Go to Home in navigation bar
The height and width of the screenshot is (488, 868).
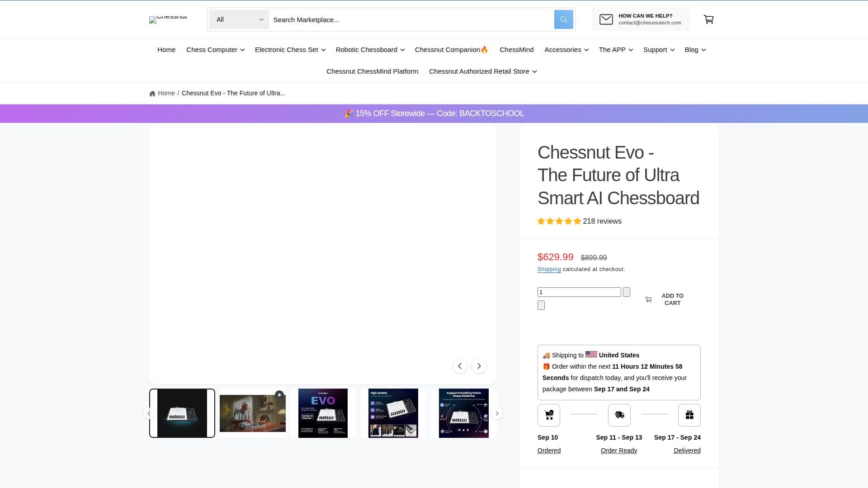tap(166, 50)
